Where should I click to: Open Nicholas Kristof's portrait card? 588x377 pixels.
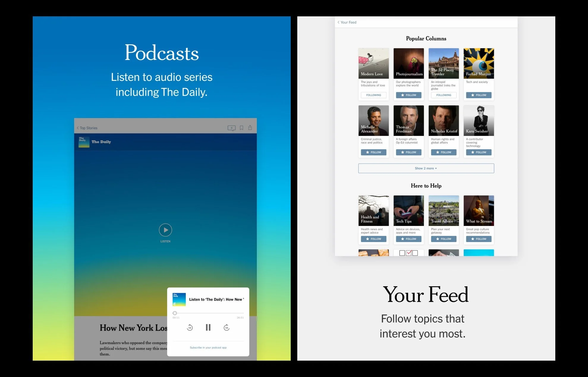pos(444,121)
